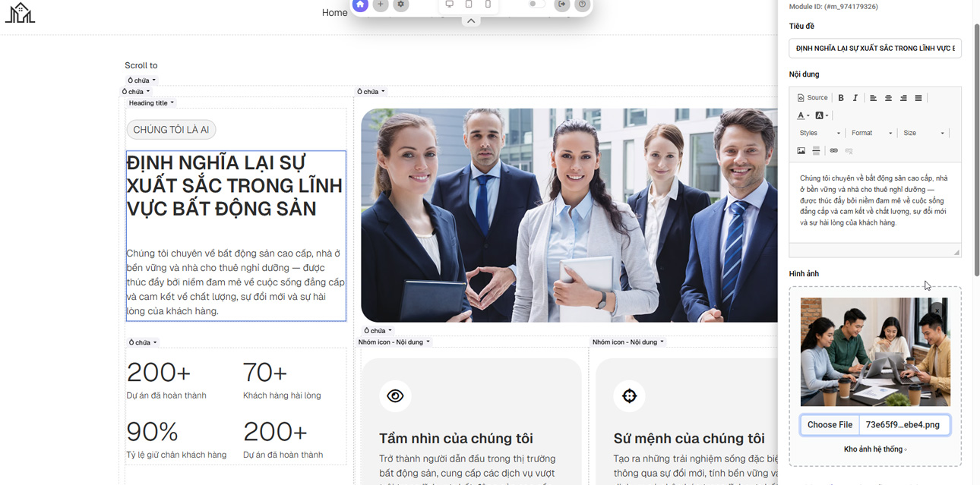980x485 pixels.
Task: Click the uploaded team meeting image preview
Action: 875,352
